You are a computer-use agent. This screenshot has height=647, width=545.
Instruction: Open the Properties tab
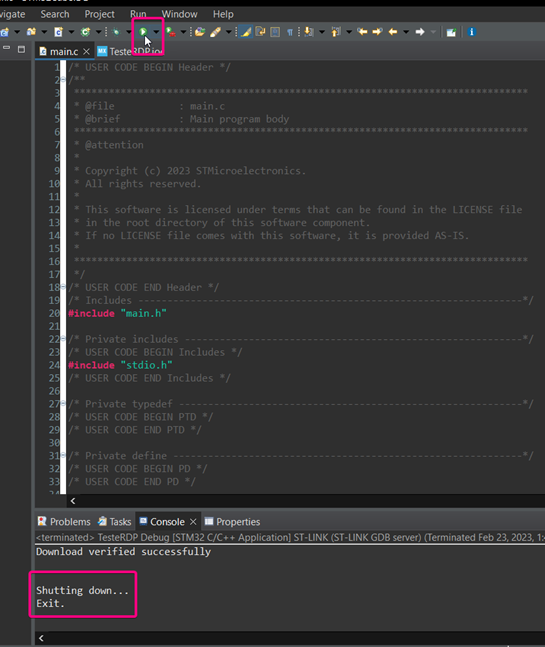pos(233,522)
